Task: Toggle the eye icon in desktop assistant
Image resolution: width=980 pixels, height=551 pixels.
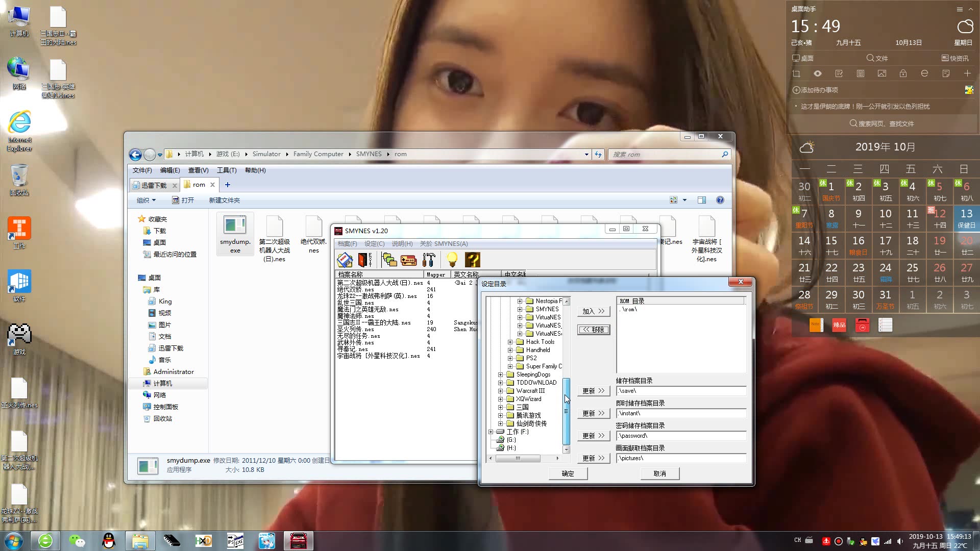Action: (818, 73)
